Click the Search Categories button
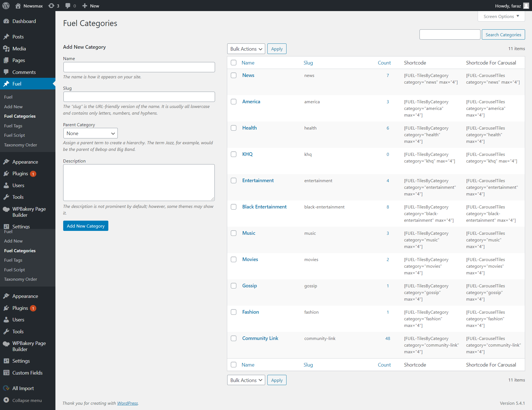The height and width of the screenshot is (410, 532). point(503,35)
